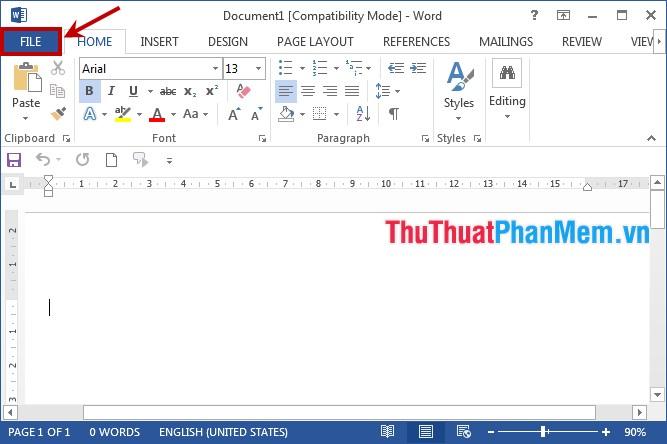Switch to the MAILINGS tab
667x444 pixels.
506,42
